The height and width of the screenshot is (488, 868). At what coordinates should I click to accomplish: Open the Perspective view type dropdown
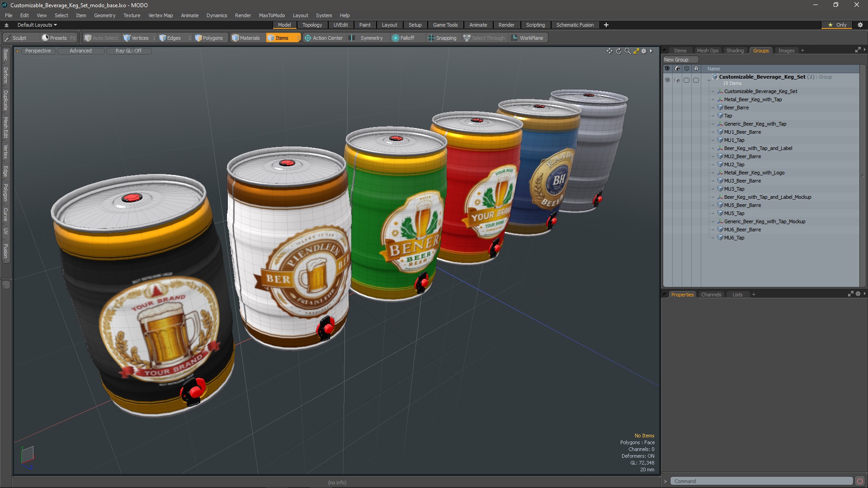(38, 51)
